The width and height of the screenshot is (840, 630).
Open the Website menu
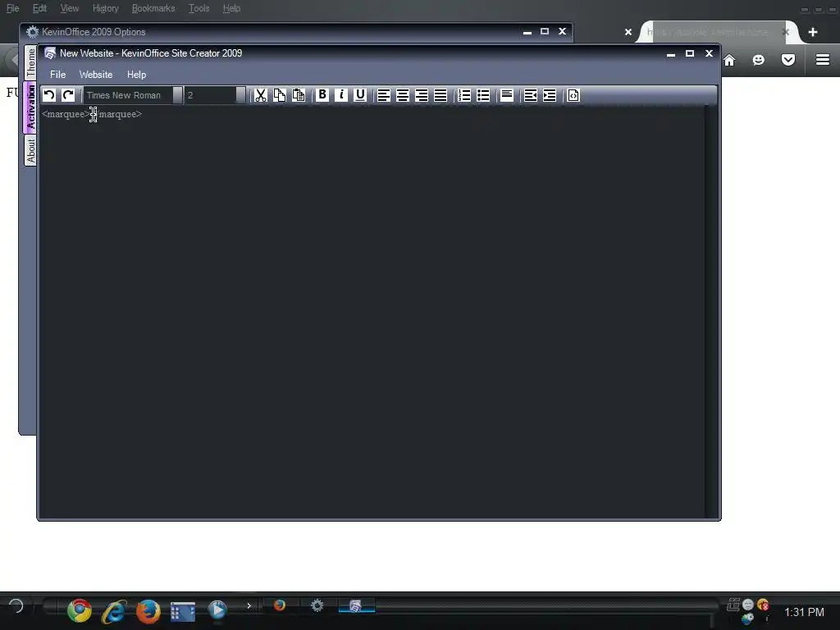click(96, 75)
